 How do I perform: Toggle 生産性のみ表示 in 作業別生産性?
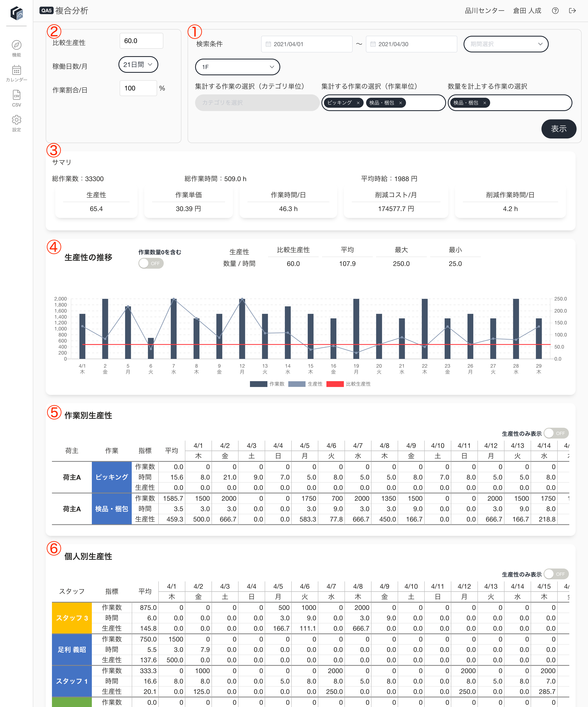tap(556, 433)
